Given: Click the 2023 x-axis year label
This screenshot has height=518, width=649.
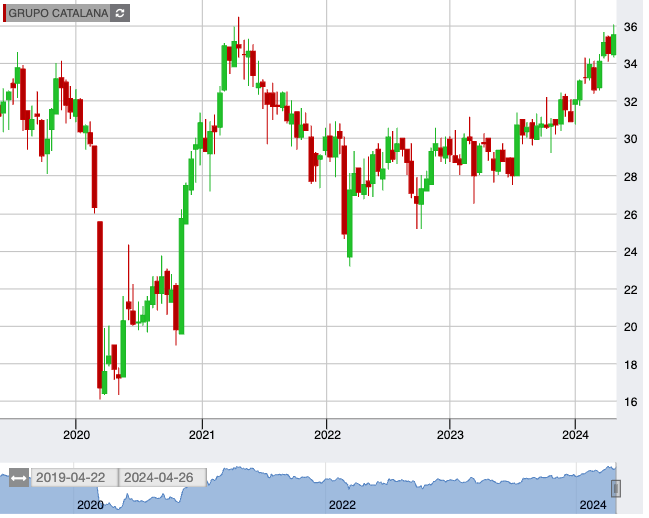Looking at the screenshot, I should [x=450, y=435].
